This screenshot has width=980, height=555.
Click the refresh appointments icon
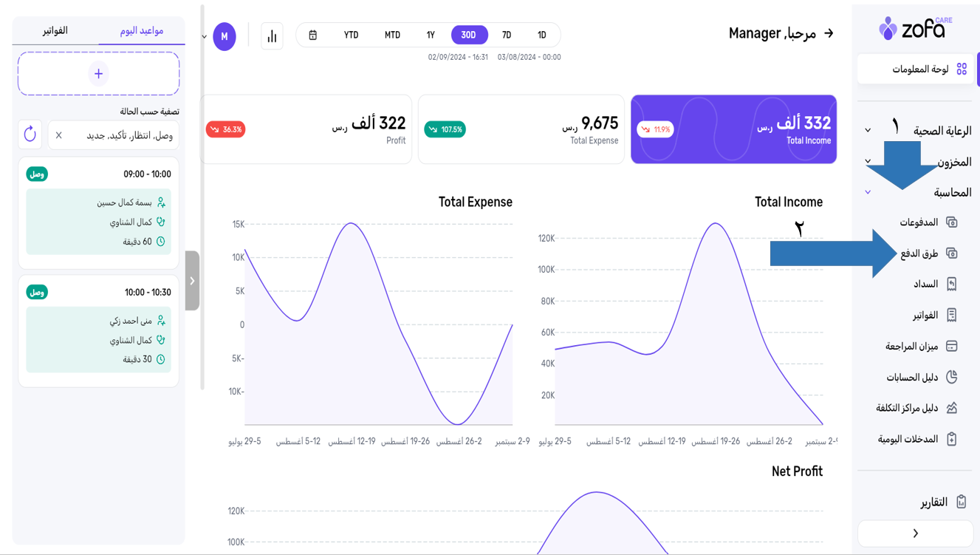point(30,135)
